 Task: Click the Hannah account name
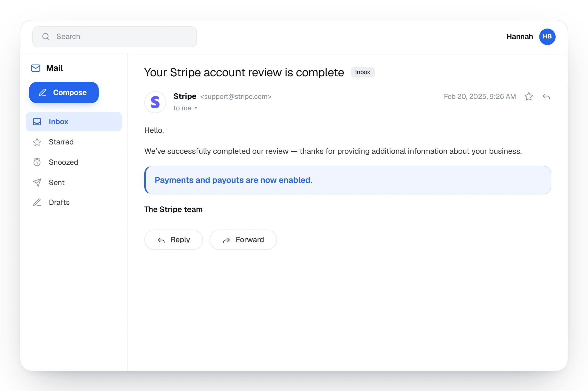coord(520,37)
